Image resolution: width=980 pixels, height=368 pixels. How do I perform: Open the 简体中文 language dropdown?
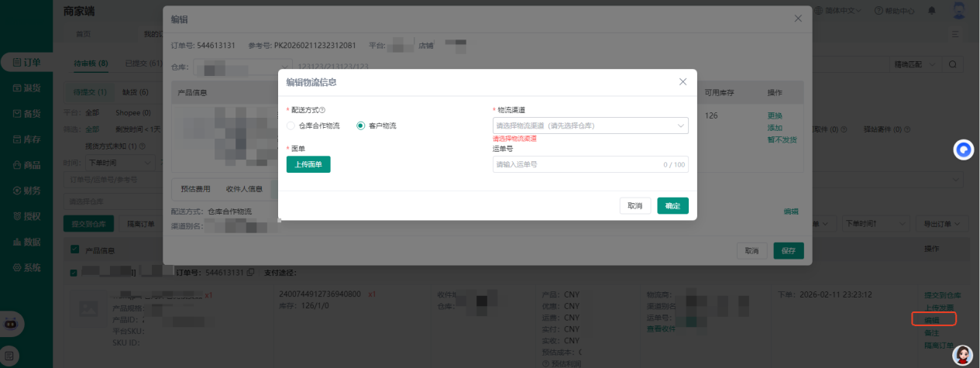coord(838,11)
